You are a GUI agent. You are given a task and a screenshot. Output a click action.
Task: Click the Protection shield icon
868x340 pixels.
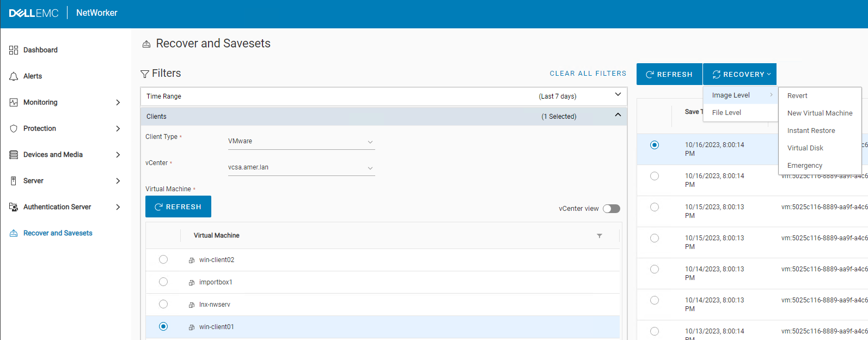pos(14,129)
